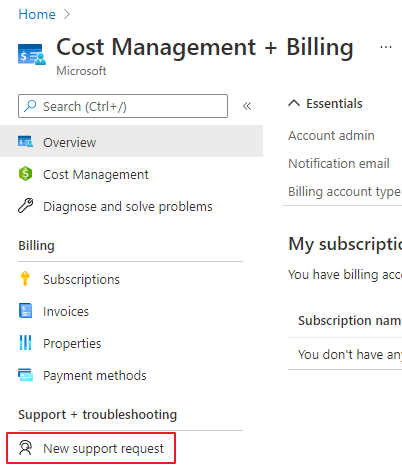Screen dimensions: 402x471
Task: Click the Notification email label
Action: (339, 163)
